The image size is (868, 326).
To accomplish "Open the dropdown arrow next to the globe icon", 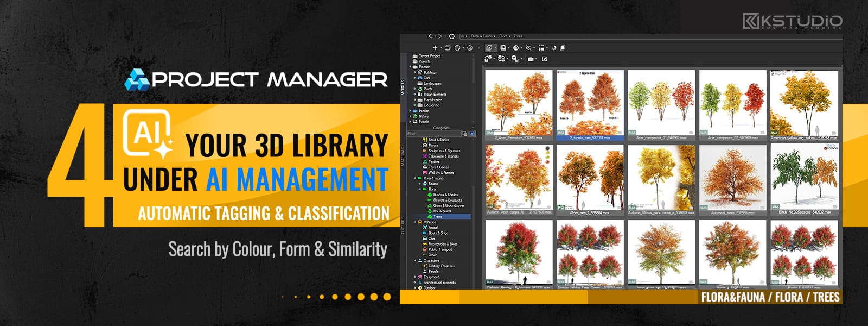I will [463, 48].
